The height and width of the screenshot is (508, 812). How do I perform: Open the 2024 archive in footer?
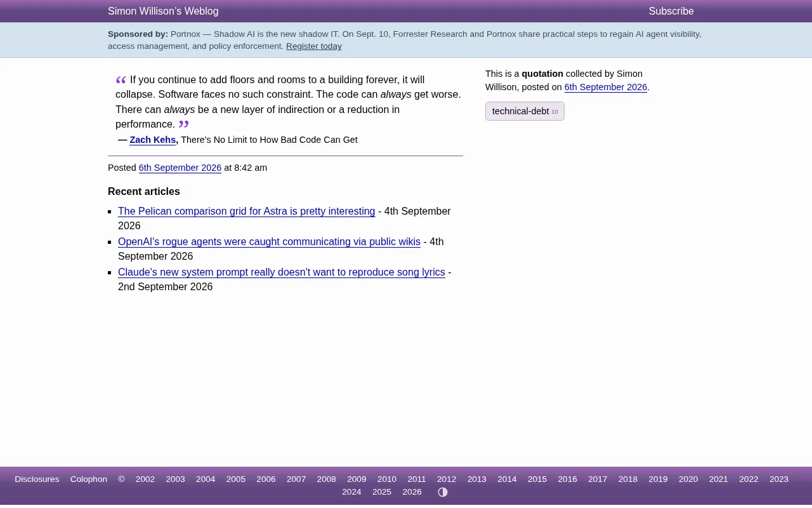click(351, 492)
